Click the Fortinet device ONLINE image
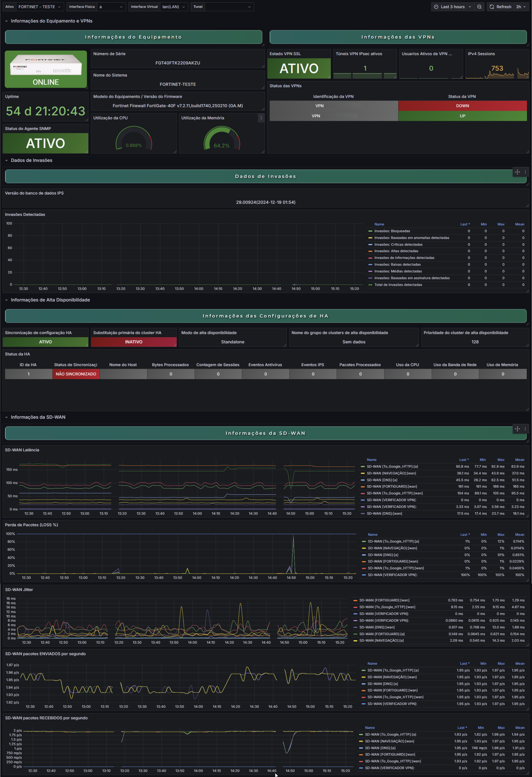Image resolution: width=532 pixels, height=777 pixels. point(46,69)
